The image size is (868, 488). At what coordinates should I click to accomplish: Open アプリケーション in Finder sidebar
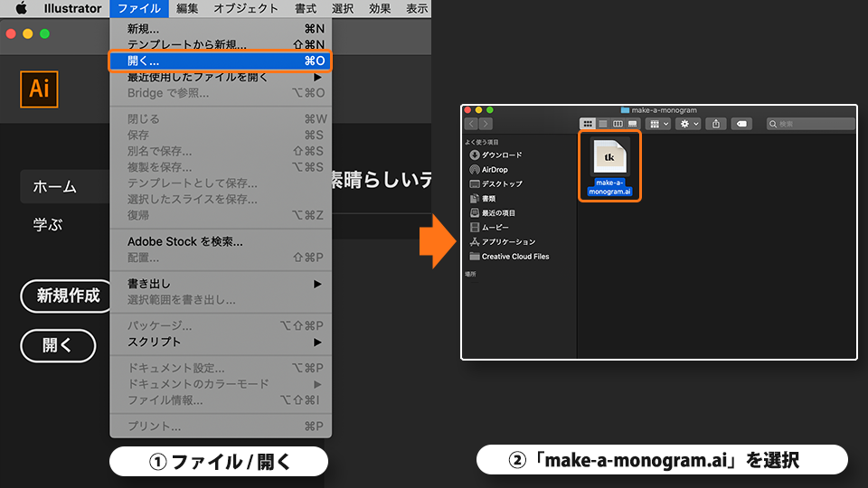click(502, 242)
